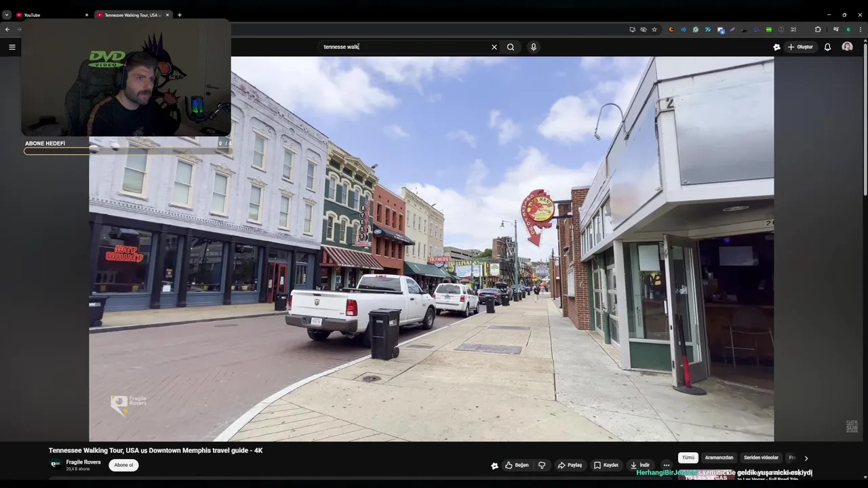The image size is (868, 488).
Task: Open the Chrome three-dot menu
Action: [x=861, y=29]
